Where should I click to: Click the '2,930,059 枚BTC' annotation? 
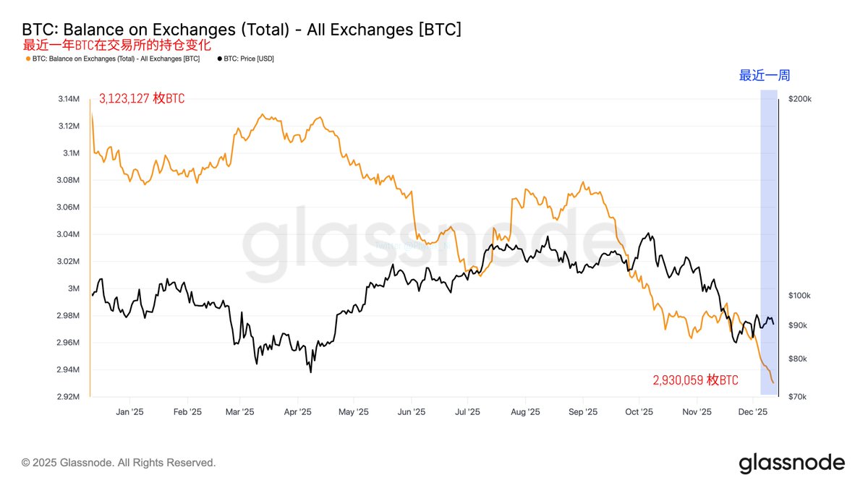(x=695, y=380)
